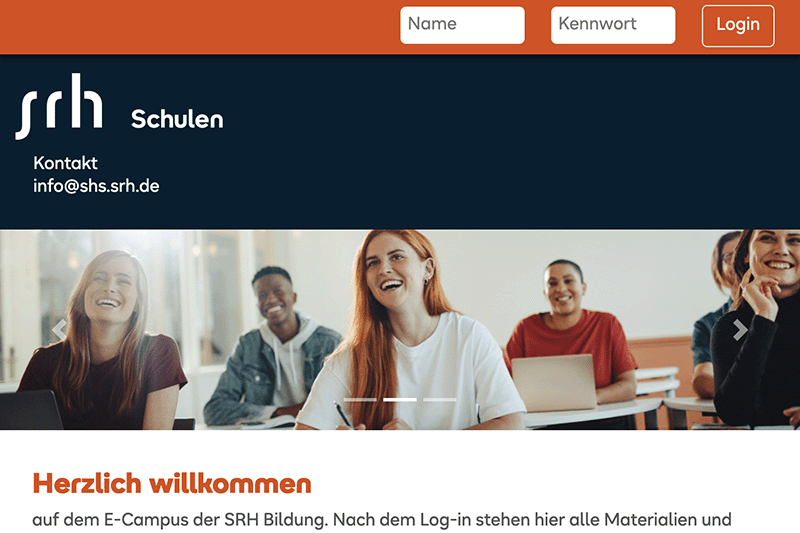Click the Schulen title text

pyautogui.click(x=177, y=119)
